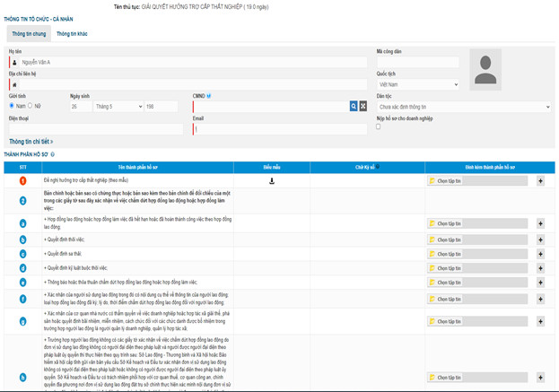Switch to Thông tin khác tab
Viewport: 559px width, 392px height.
72,34
